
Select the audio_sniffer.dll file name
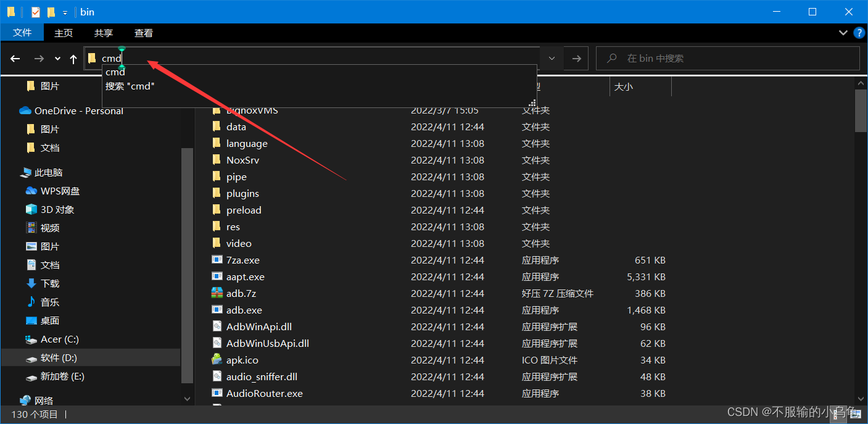click(x=262, y=377)
